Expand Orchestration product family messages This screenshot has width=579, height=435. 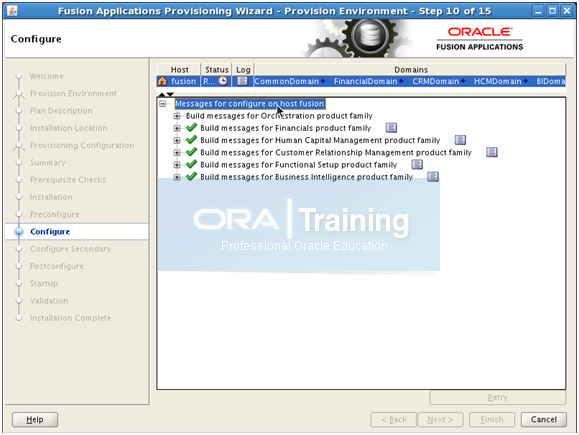coord(177,116)
